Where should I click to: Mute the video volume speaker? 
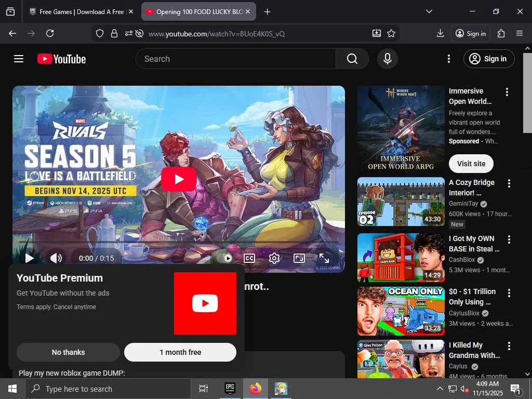click(x=56, y=258)
